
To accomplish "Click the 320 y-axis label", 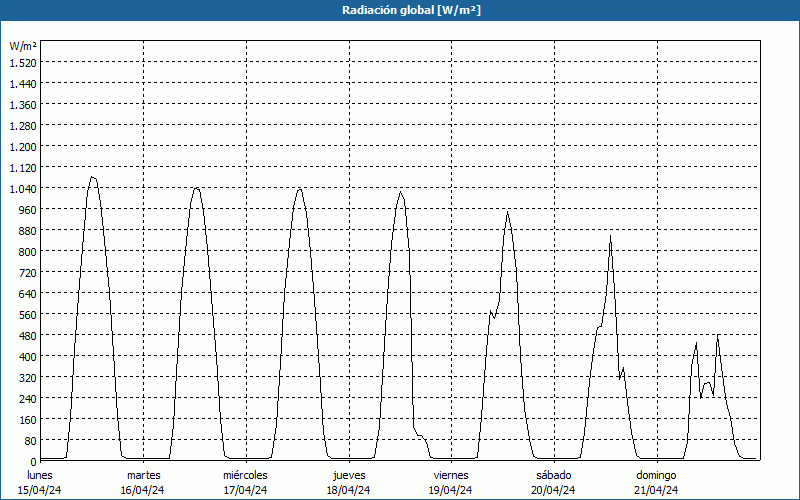I will [x=28, y=378].
